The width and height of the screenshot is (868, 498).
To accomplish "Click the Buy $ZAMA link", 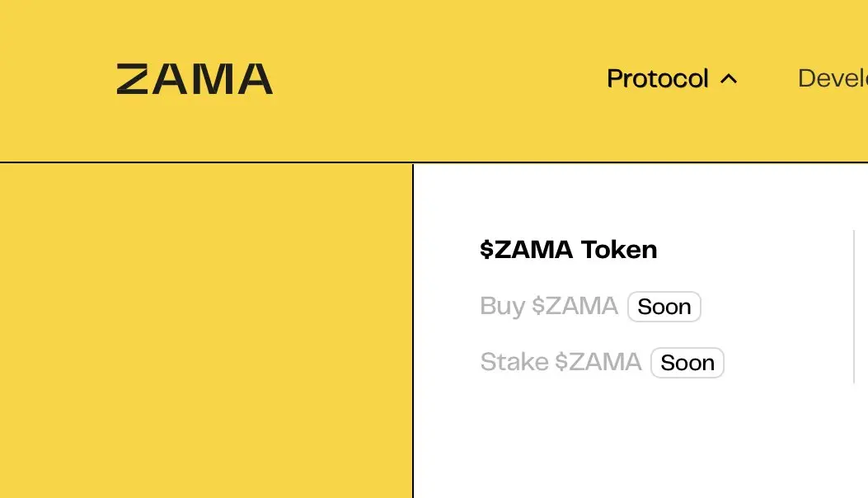I will click(549, 306).
